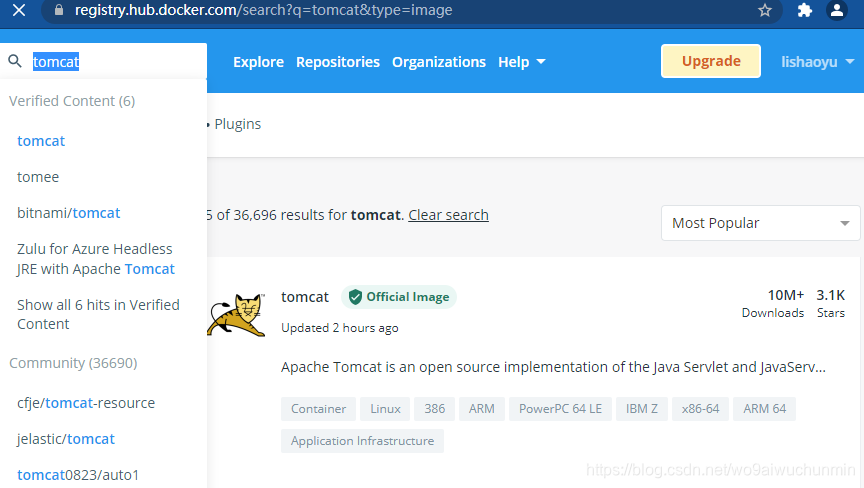864x488 pixels.
Task: Click the Community (36690) heading
Action: (73, 363)
